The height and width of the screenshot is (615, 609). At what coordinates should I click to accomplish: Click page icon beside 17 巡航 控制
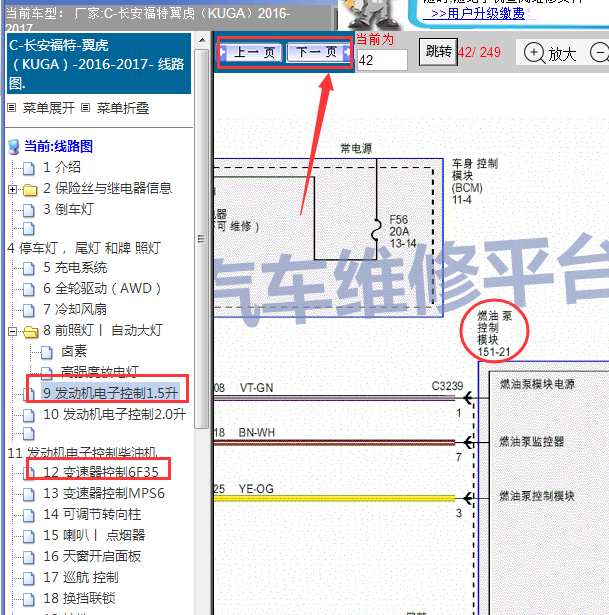point(29,578)
